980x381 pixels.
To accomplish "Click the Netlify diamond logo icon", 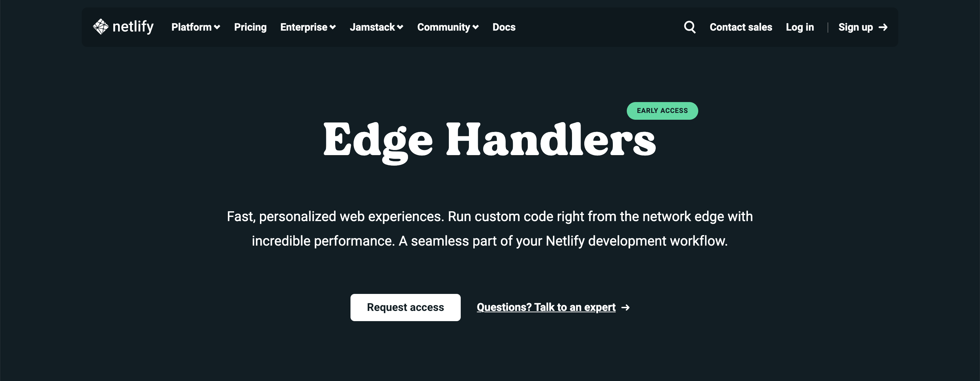I will point(101,27).
